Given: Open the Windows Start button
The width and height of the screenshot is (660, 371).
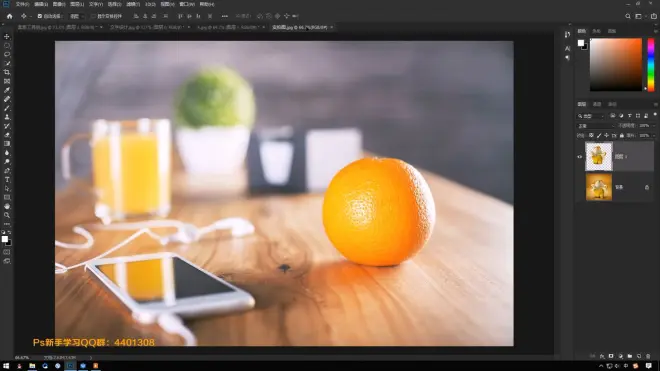Looking at the screenshot, I should (6, 366).
